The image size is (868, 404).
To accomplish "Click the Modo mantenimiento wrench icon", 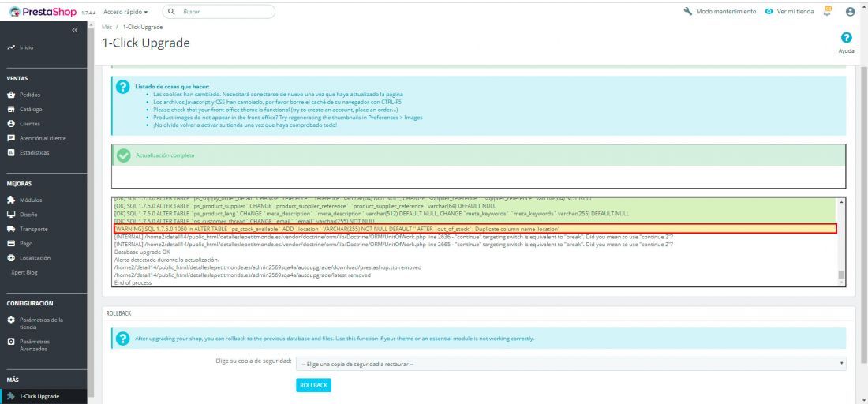I will pyautogui.click(x=688, y=11).
